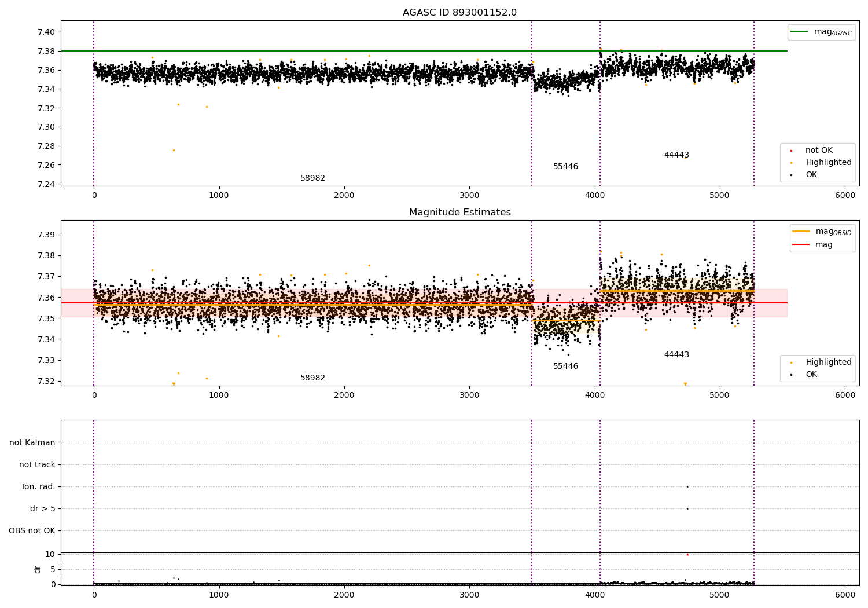Click the 3000 x-tick under the AGASC ID plot
Viewport: 868px width, 608px height.
[469, 196]
